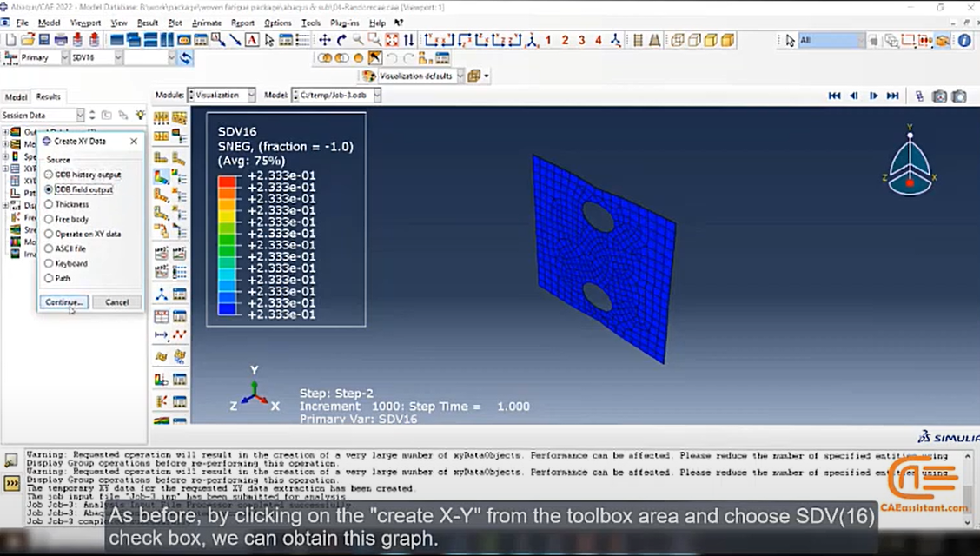This screenshot has height=556, width=980.
Task: Click the Print icon in toolbar
Action: pyautogui.click(x=61, y=41)
